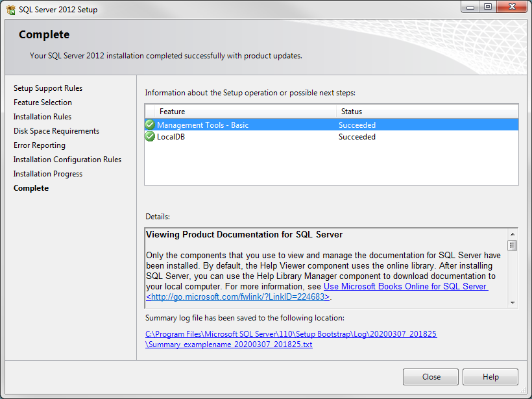Click the Succeeded status for Management Tools

click(357, 125)
